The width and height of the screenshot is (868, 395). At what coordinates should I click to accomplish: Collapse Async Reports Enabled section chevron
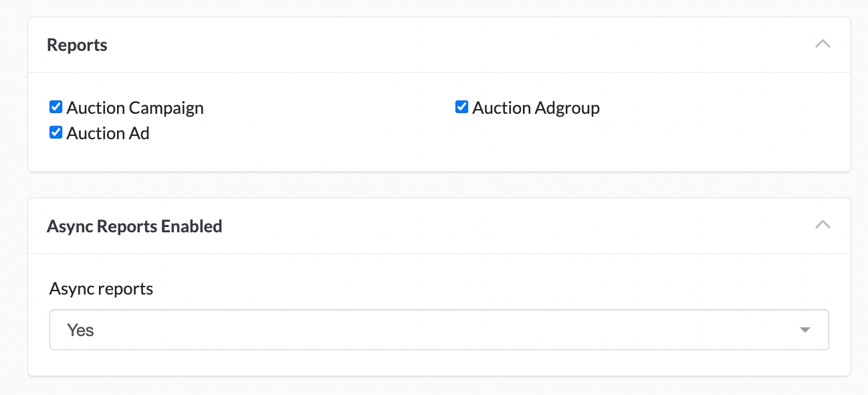click(x=823, y=225)
